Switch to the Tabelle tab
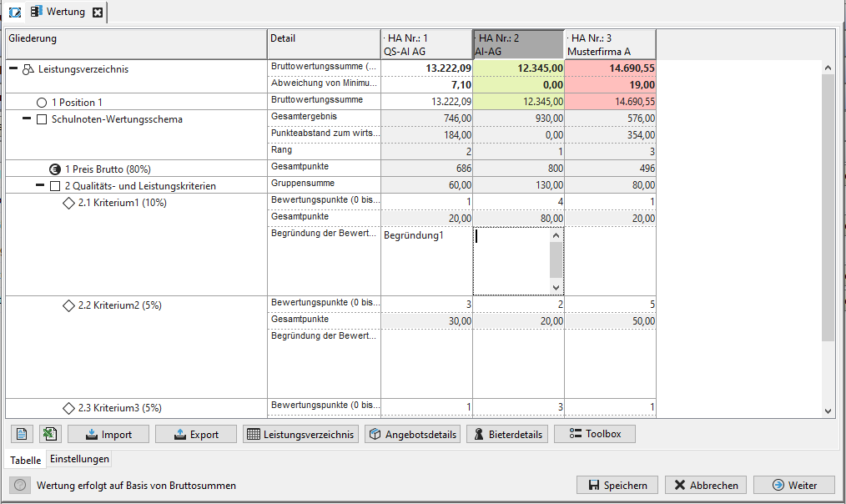The height and width of the screenshot is (504, 846). tap(25, 460)
